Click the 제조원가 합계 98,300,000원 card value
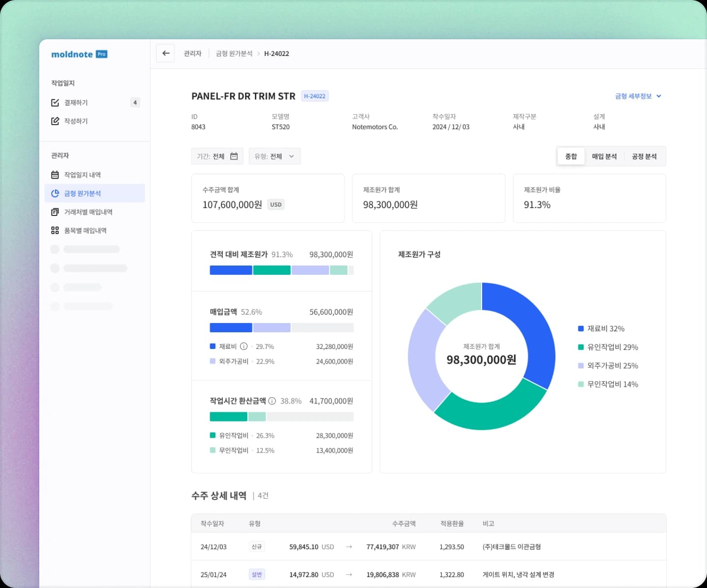Viewport: 707px width, 588px height. pyautogui.click(x=390, y=205)
